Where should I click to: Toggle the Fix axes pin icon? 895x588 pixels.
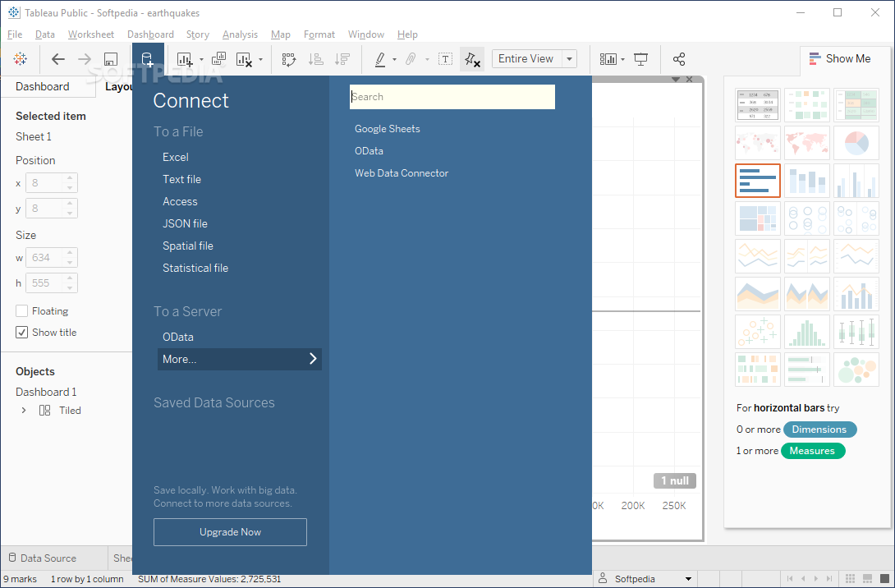(x=472, y=59)
